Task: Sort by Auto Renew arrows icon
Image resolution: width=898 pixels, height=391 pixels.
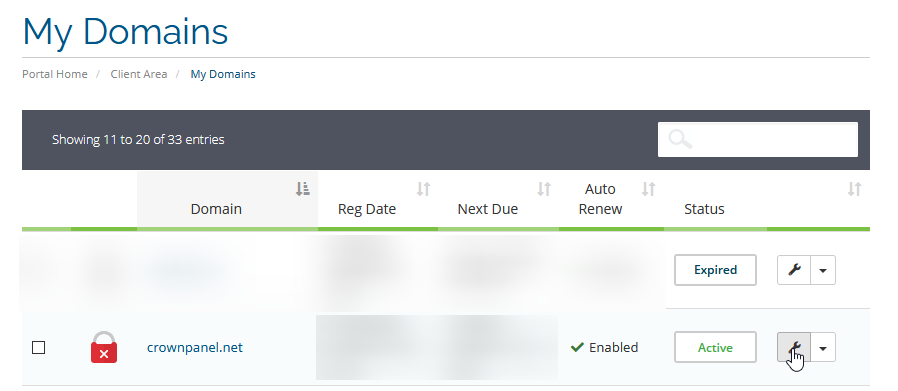Action: (648, 189)
